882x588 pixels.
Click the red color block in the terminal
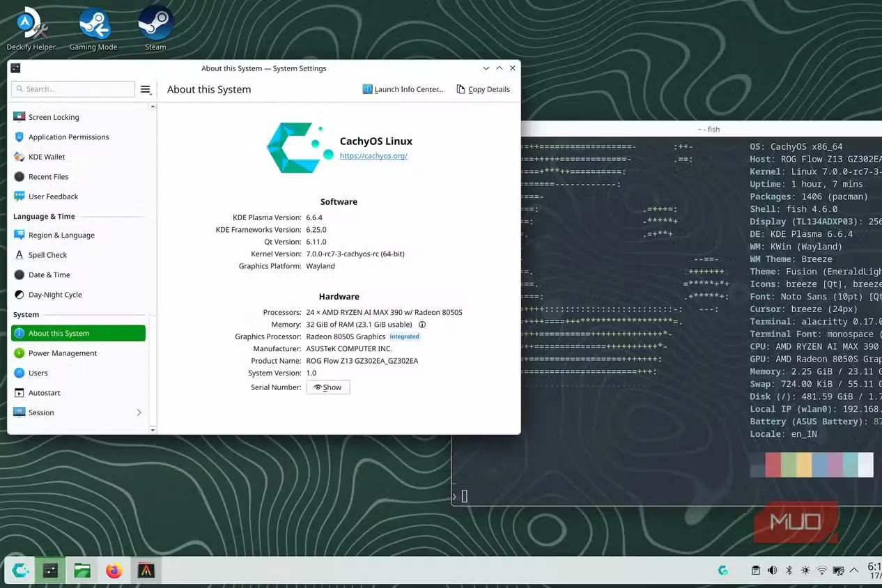pyautogui.click(x=773, y=465)
